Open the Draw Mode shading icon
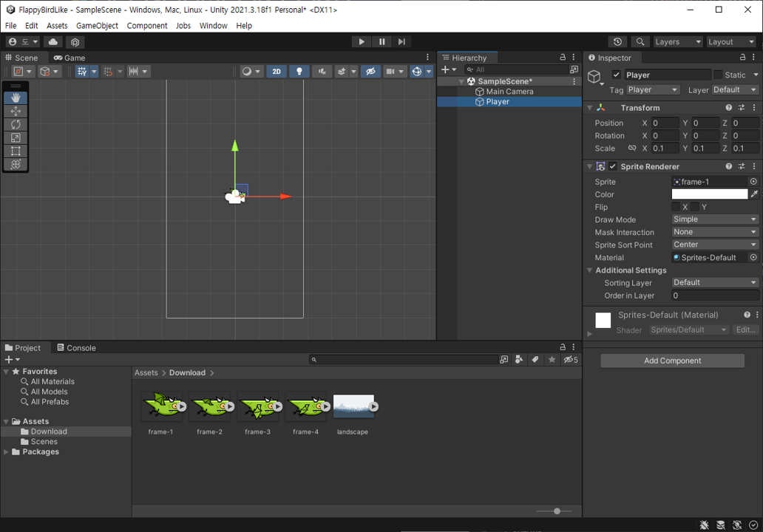 247,72
